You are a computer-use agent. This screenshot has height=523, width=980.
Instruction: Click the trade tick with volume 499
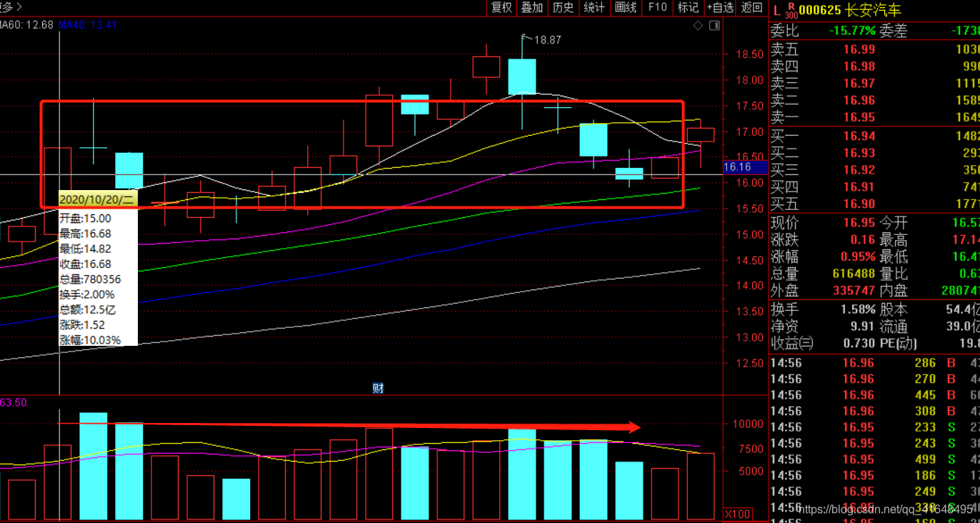875,459
